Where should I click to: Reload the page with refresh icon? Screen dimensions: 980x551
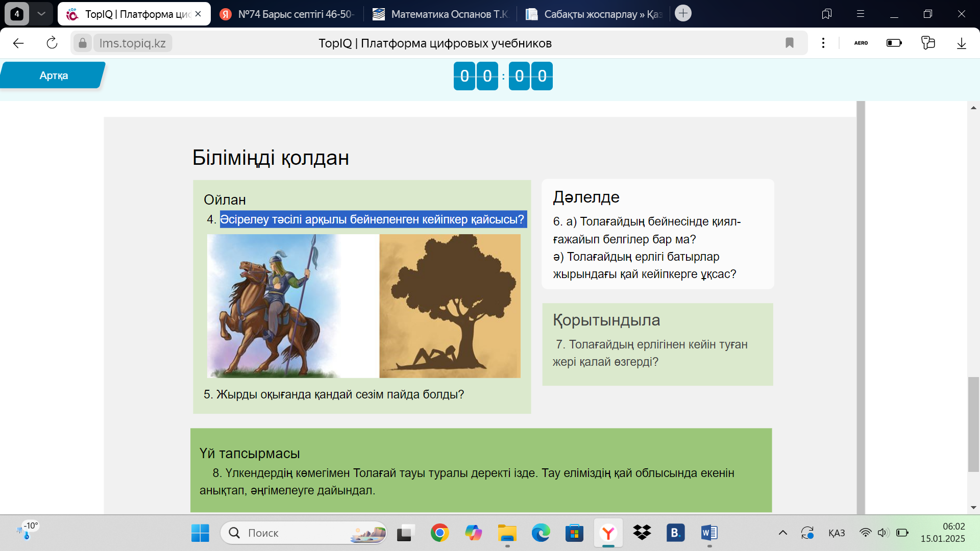pyautogui.click(x=52, y=43)
